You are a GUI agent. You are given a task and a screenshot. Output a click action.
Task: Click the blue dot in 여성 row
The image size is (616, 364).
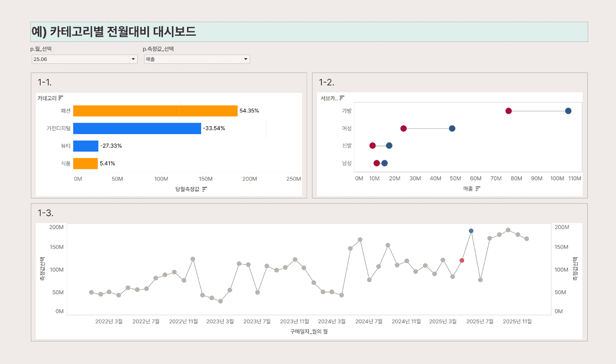[x=452, y=128]
